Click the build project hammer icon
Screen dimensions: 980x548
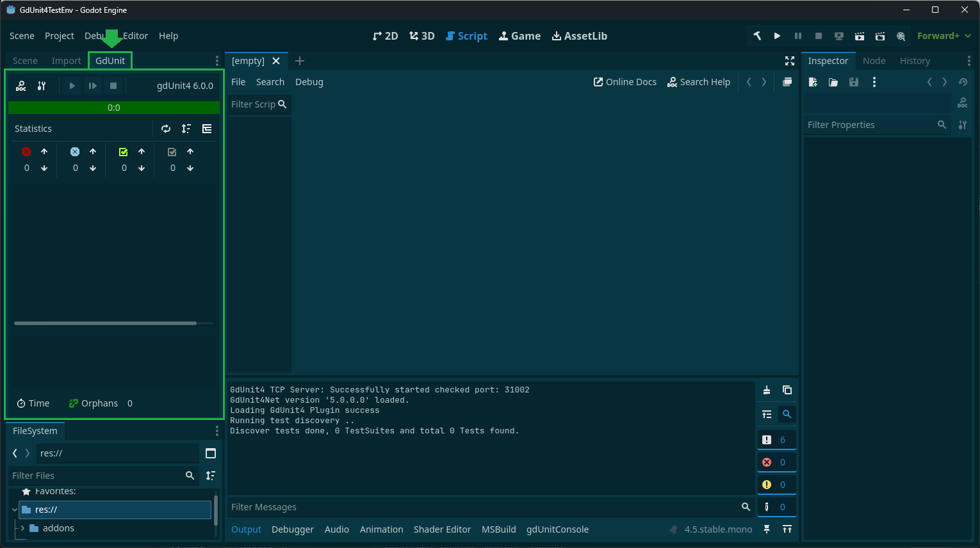757,36
